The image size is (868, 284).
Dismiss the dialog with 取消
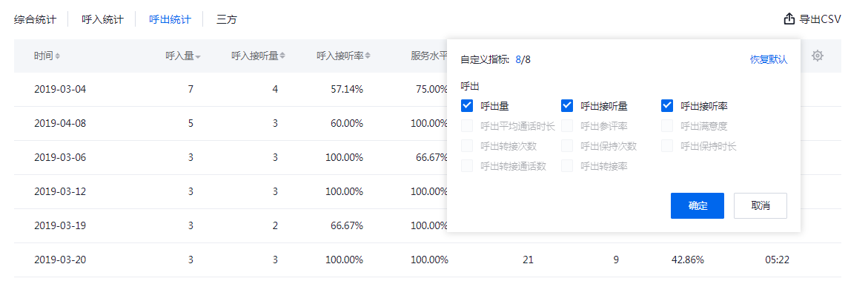pyautogui.click(x=761, y=205)
